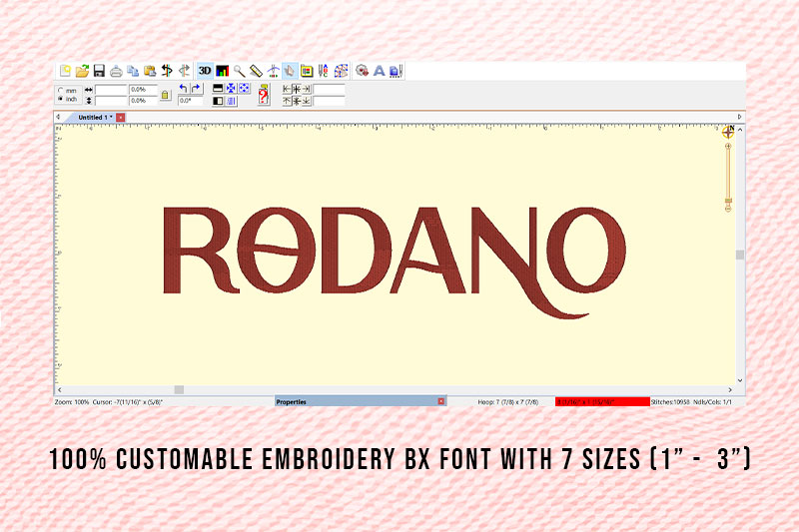The width and height of the screenshot is (799, 532).
Task: Click scroll-down arrow of vertical scrollbar
Action: [739, 380]
